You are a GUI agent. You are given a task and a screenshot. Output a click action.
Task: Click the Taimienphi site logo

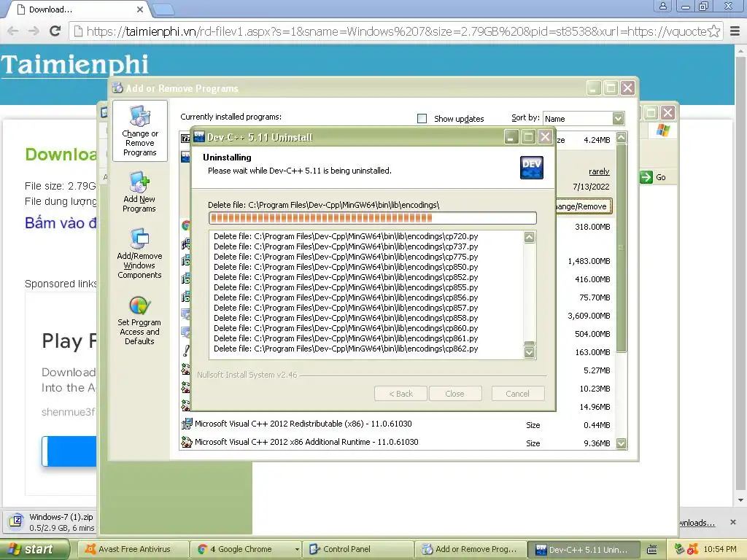[75, 64]
